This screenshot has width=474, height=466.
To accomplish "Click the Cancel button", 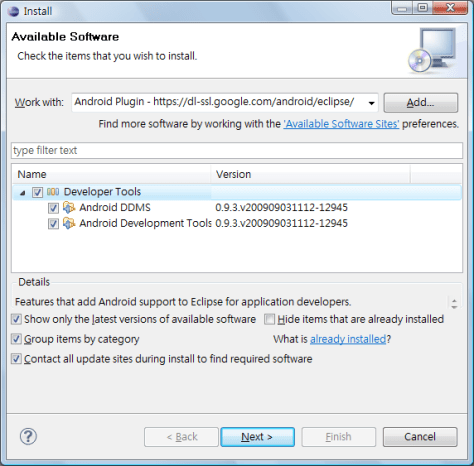I will pos(420,437).
